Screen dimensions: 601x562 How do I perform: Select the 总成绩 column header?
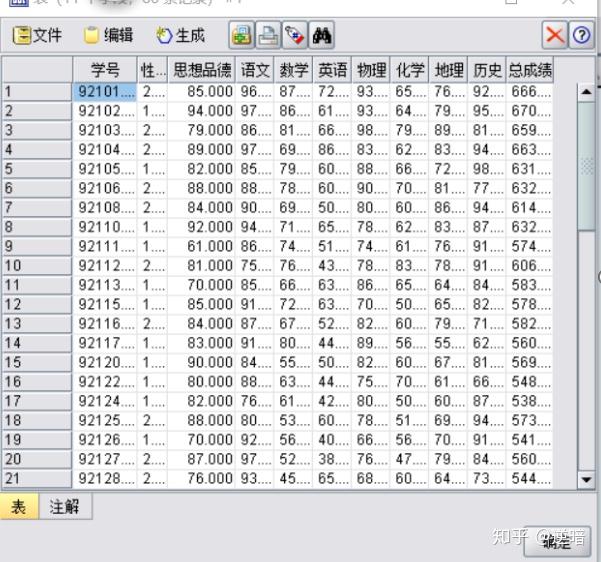[x=530, y=70]
